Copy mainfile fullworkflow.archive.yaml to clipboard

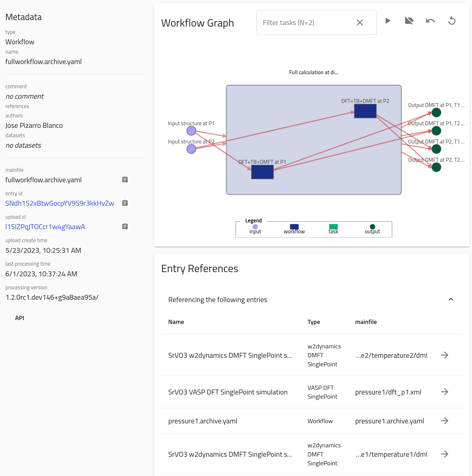pyautogui.click(x=125, y=179)
